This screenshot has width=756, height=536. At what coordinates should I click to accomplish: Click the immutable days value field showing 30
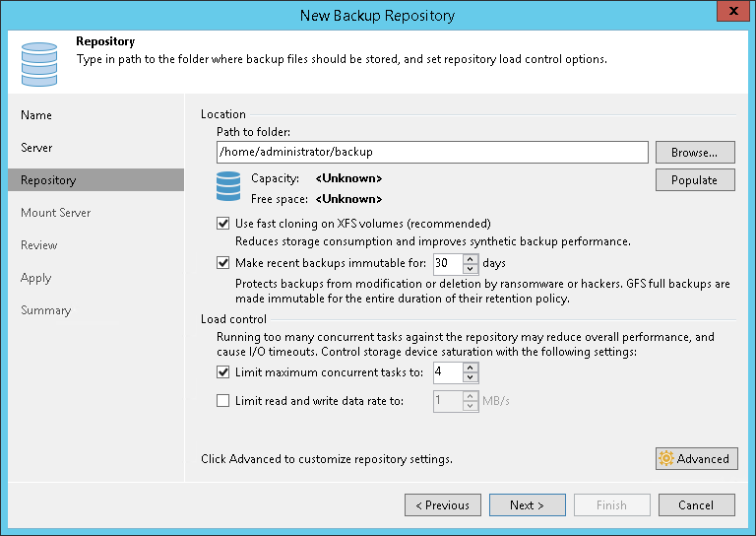tap(448, 263)
